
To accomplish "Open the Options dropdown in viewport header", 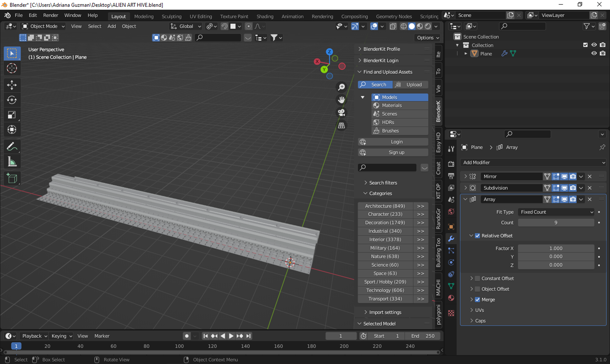I will [428, 38].
